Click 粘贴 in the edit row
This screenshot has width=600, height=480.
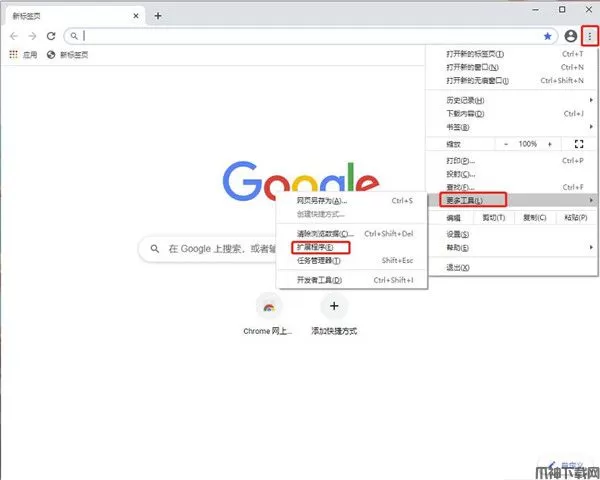tap(576, 218)
